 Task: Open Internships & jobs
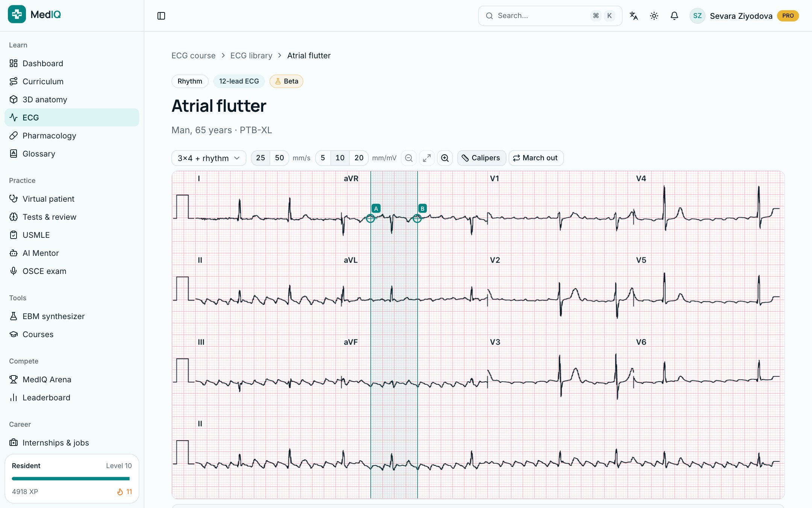(x=72, y=443)
